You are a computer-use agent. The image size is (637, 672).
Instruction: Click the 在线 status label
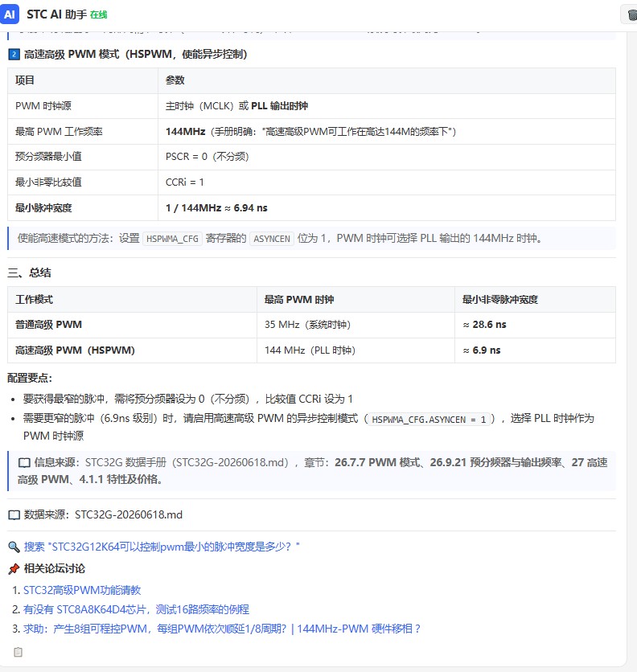(99, 15)
